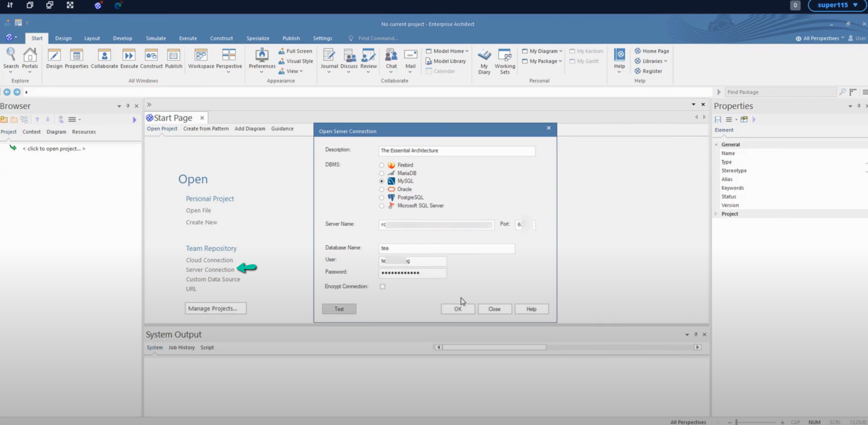Switch to the Design ribbon tab

[x=63, y=38]
